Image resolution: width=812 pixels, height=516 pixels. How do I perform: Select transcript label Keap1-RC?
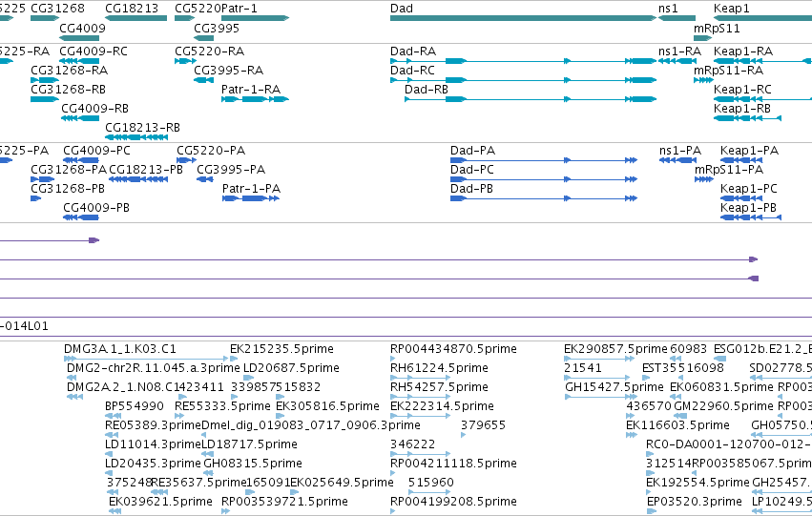pos(742,90)
